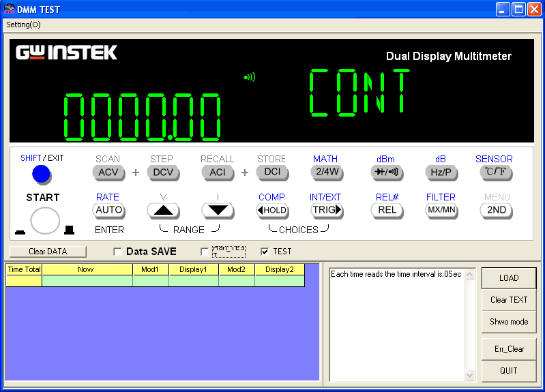Click the Clear DATA button
The image size is (545, 392).
[x=48, y=252]
